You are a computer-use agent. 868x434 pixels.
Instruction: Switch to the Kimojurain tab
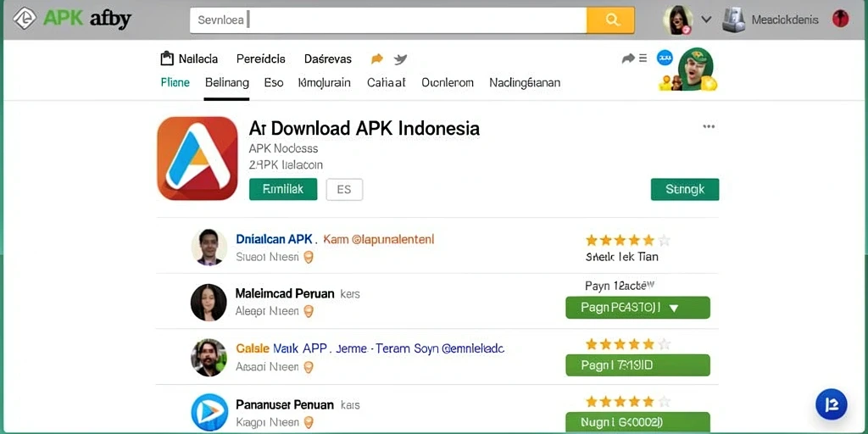click(325, 83)
